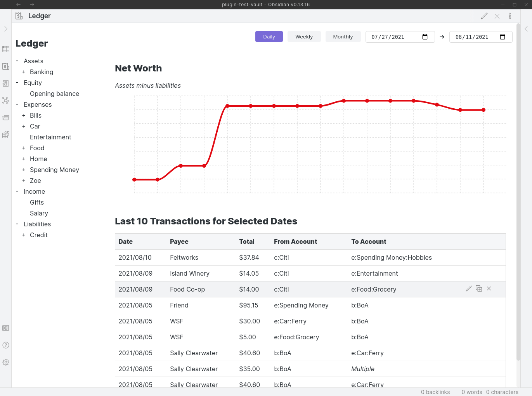The width and height of the screenshot is (532, 396).
Task: Open the more options three-dot menu
Action: (510, 16)
